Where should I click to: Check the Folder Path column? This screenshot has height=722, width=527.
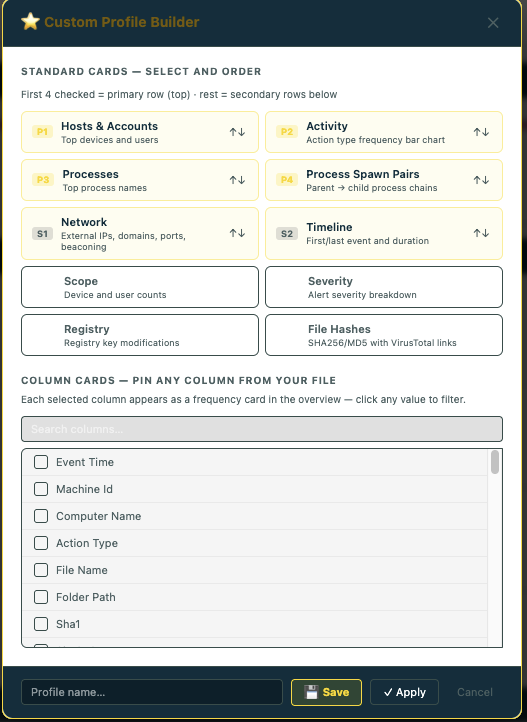click(41, 597)
